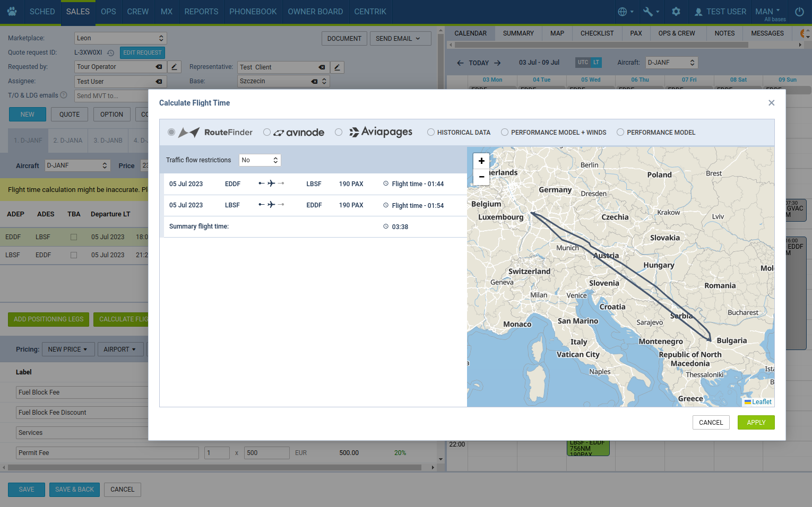812x507 pixels.
Task: Click the Document button
Action: [344, 39]
